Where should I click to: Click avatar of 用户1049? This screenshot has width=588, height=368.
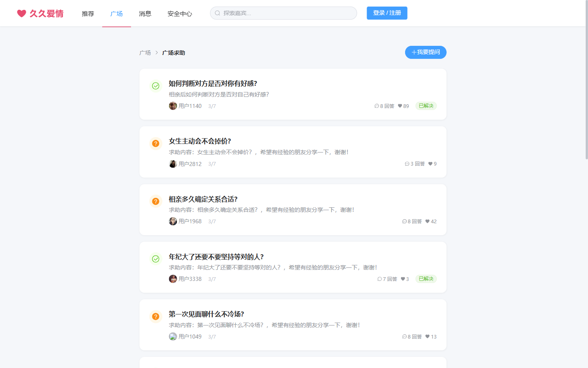[x=173, y=337]
